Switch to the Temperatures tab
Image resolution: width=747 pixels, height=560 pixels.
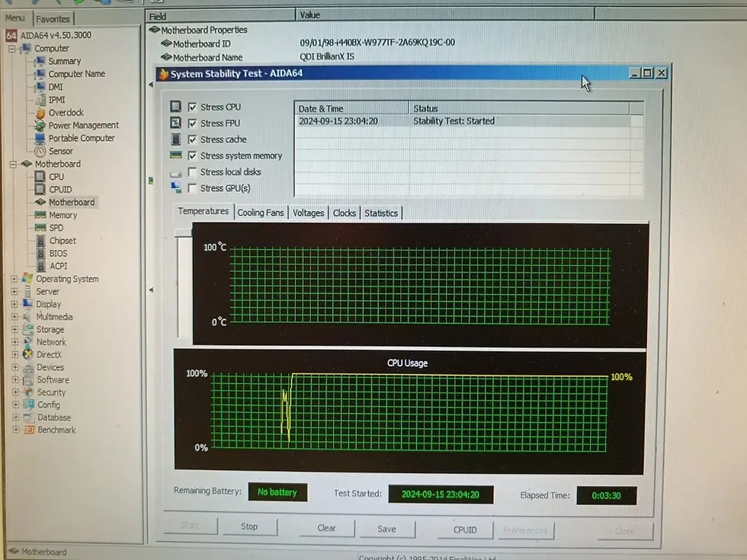[204, 212]
